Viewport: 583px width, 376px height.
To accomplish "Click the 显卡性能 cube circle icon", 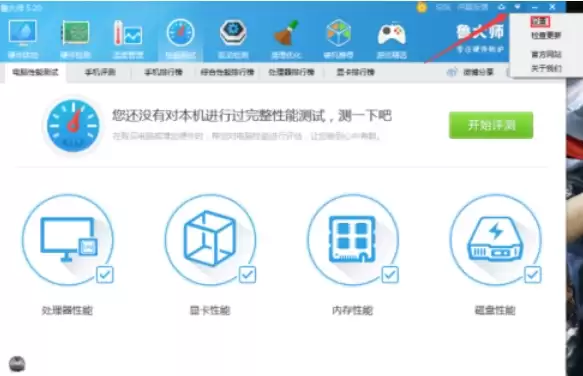I will tap(210, 240).
